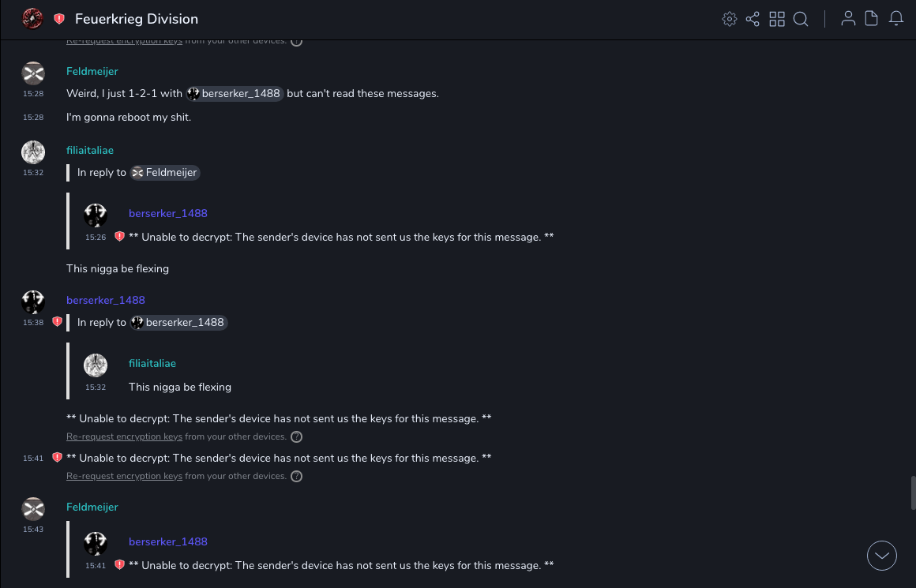Click Re-request encryption keys below 15:38 message

[x=124, y=436]
